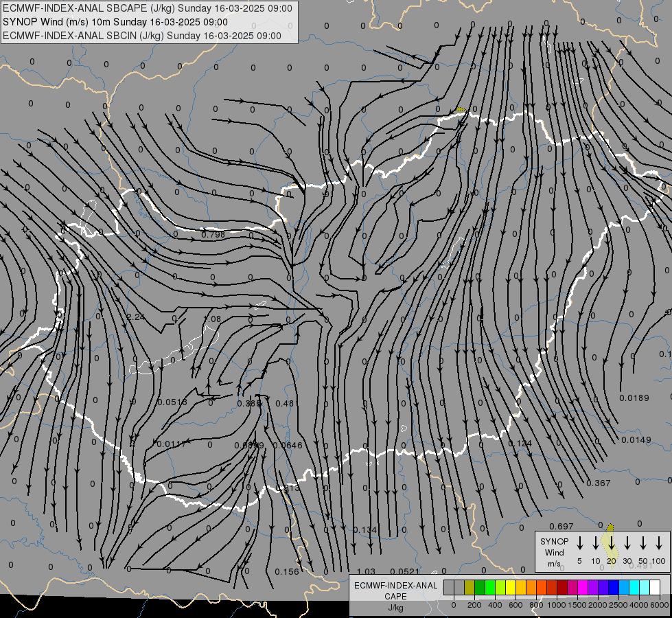Click the olive CAPE patch on northern border
The width and height of the screenshot is (672, 618).
click(461, 110)
